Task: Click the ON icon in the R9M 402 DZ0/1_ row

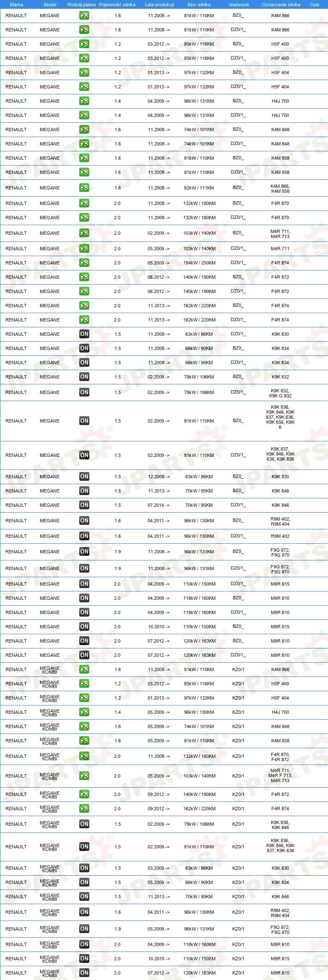Action: 84,536
